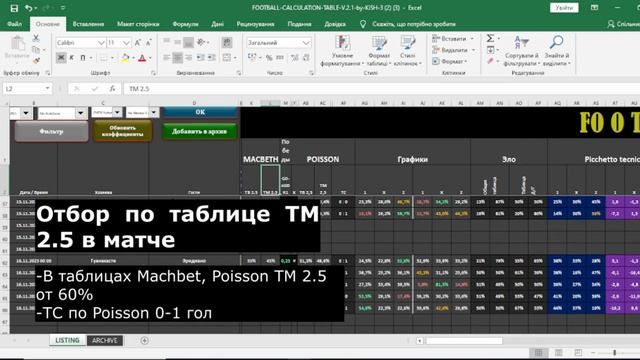
Task: Click the percent style icon
Action: point(269,58)
